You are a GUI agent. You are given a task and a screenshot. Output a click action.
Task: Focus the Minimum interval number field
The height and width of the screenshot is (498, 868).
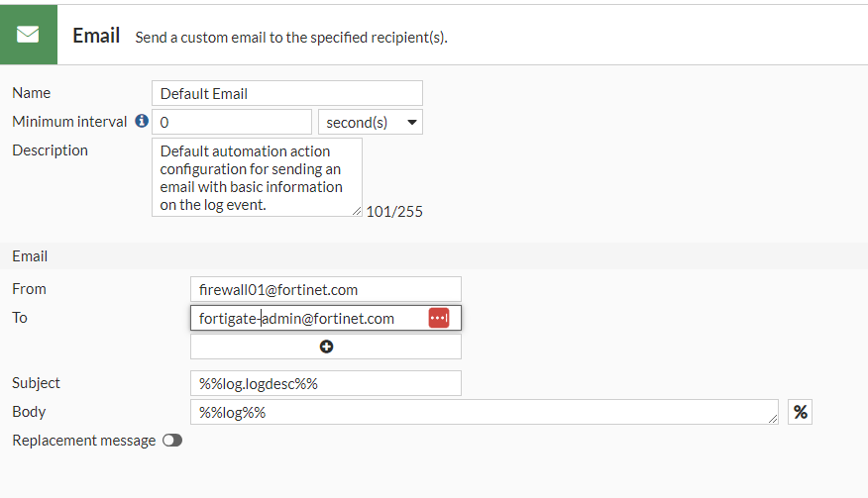coord(232,122)
